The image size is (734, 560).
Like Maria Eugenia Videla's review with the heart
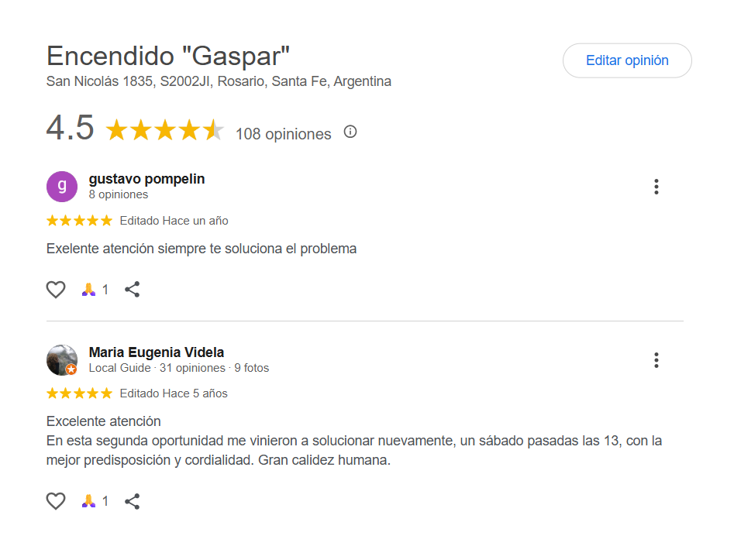pyautogui.click(x=56, y=501)
